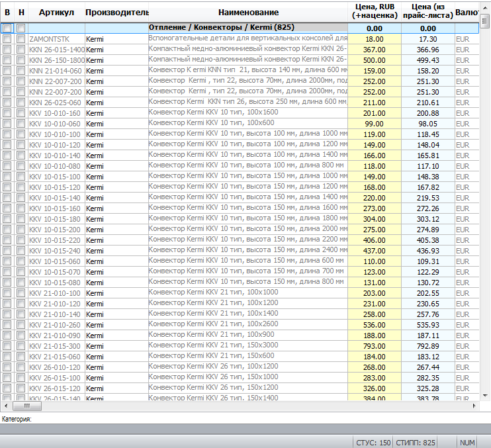Viewport: 491px width, 448px height.
Task: Click vertical scrollbar down arrow
Action: (x=485, y=396)
